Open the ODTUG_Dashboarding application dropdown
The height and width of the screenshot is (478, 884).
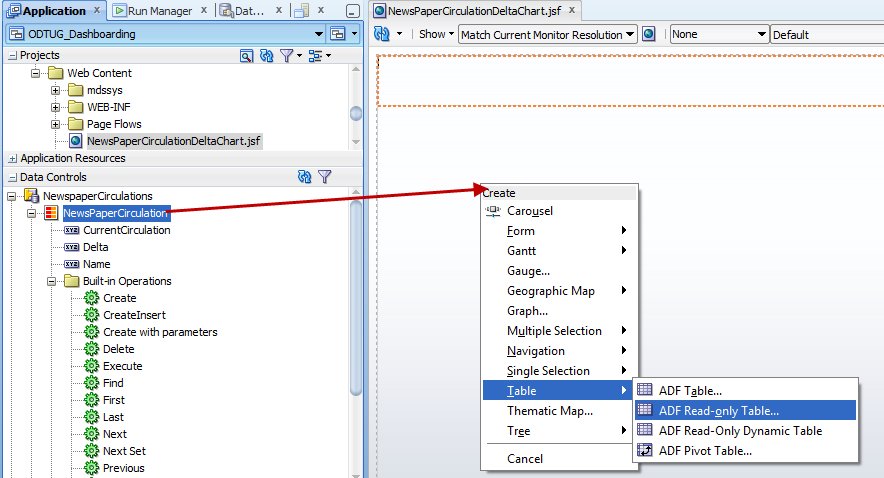[x=318, y=34]
